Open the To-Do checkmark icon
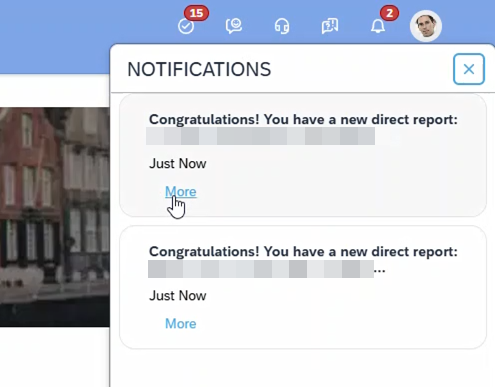This screenshot has height=388, width=495. (x=186, y=26)
